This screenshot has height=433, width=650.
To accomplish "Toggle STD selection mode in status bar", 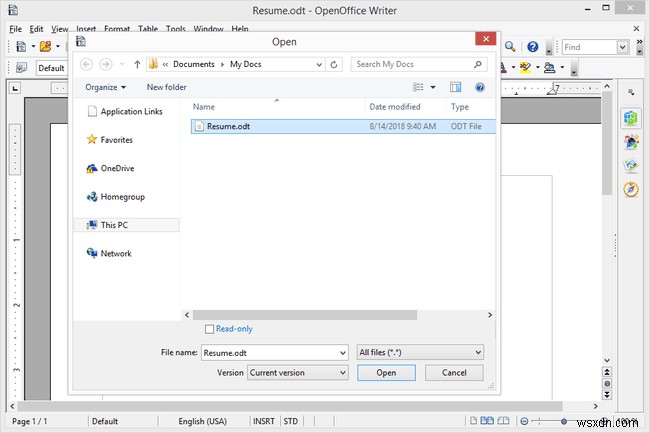I will point(291,421).
